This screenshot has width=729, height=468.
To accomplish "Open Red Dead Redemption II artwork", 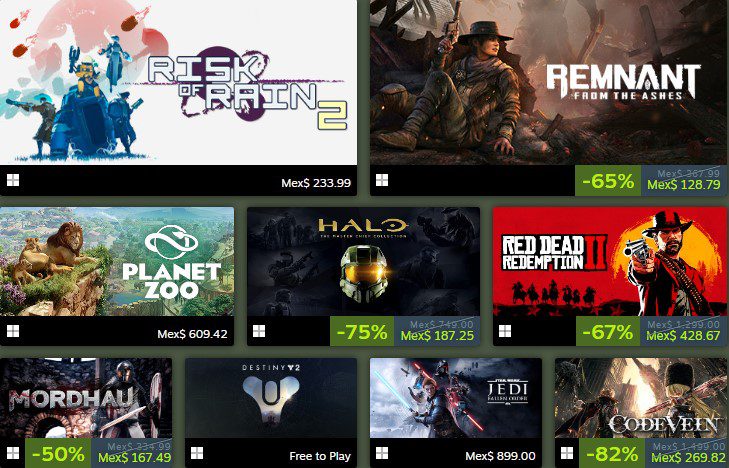I will pos(610,262).
